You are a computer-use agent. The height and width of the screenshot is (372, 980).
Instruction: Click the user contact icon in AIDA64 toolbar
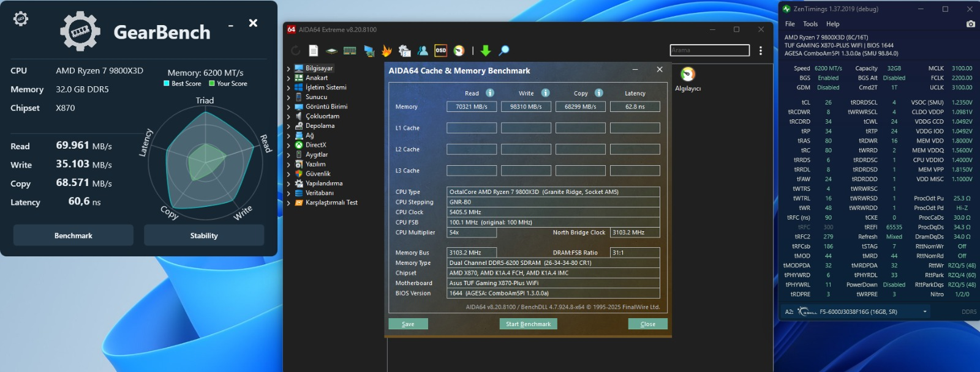pos(423,51)
